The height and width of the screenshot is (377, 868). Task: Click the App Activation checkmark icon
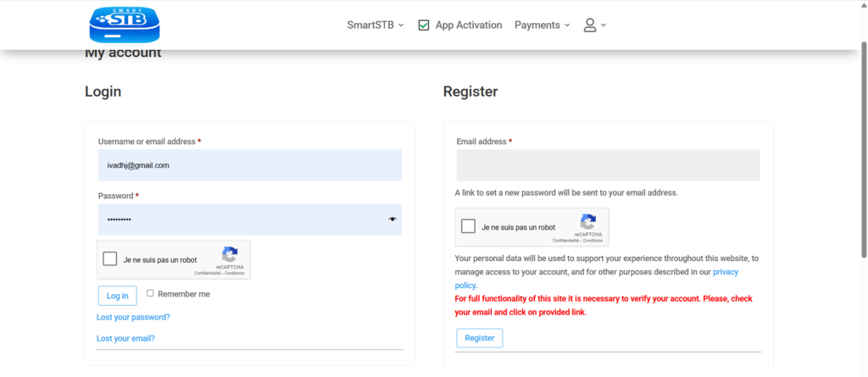pyautogui.click(x=424, y=25)
